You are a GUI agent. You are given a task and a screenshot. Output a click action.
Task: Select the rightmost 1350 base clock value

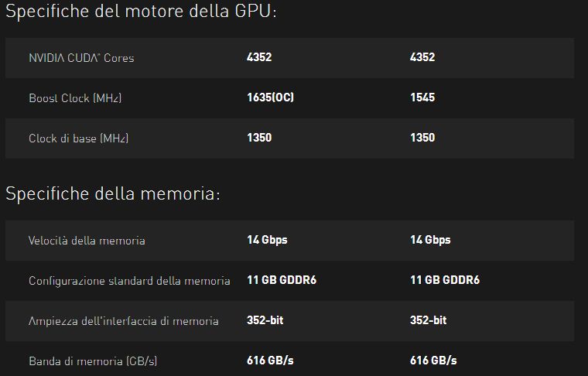point(422,138)
